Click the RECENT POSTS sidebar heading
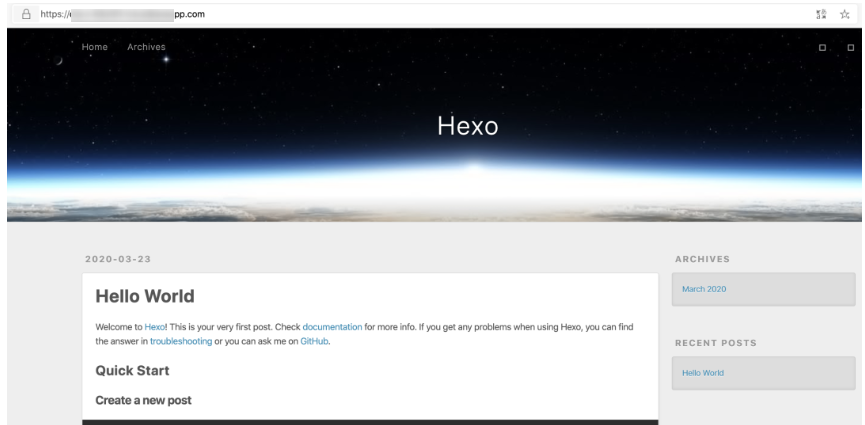This screenshot has width=865, height=425. [x=716, y=343]
